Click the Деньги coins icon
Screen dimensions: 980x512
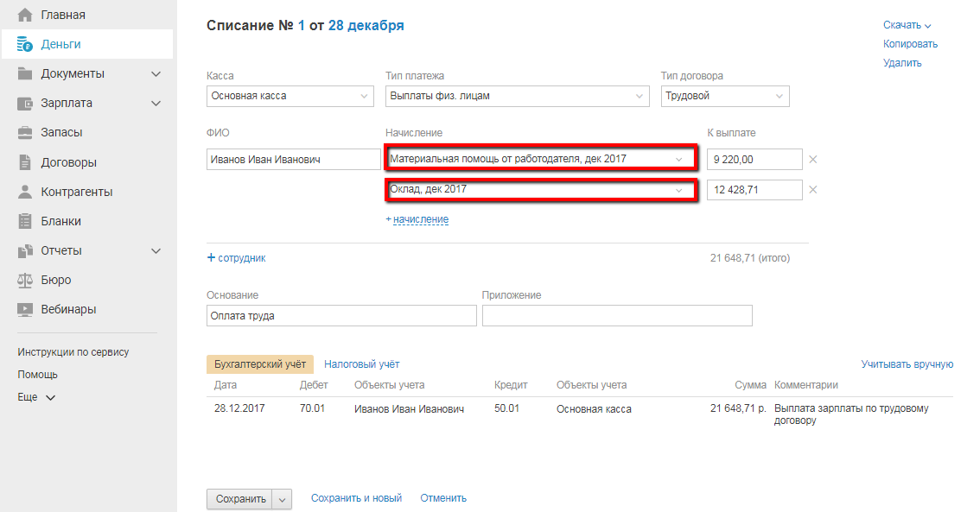(25, 44)
